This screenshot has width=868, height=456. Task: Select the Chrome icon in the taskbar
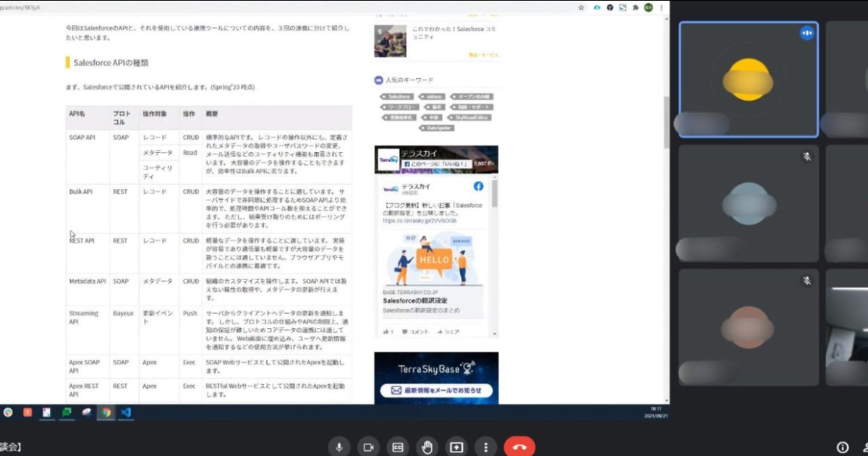[106, 412]
